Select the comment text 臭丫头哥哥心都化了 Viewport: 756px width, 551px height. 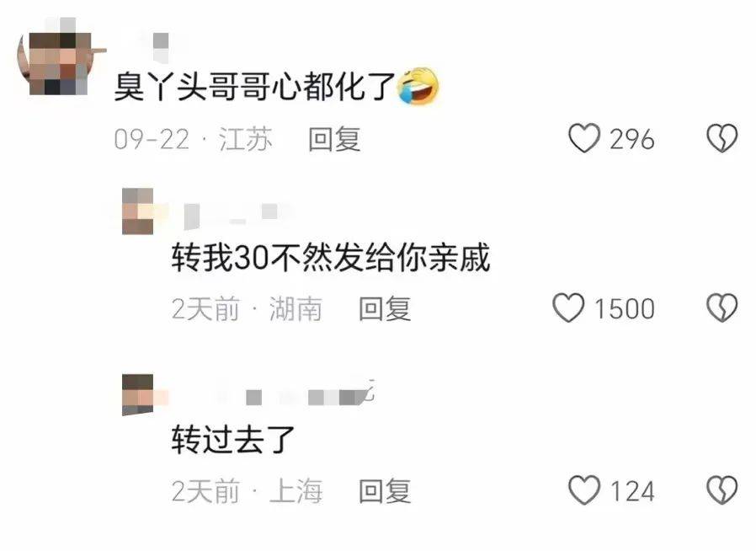[x=254, y=86]
